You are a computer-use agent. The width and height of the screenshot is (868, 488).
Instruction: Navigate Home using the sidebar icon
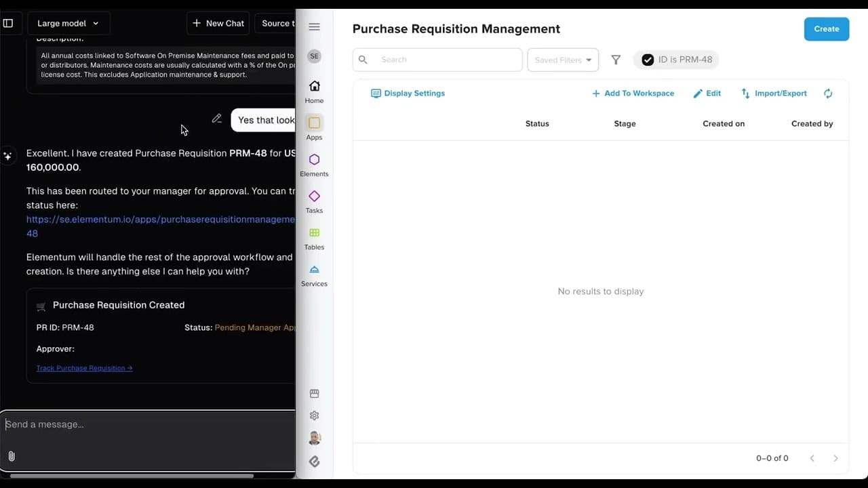tap(314, 90)
